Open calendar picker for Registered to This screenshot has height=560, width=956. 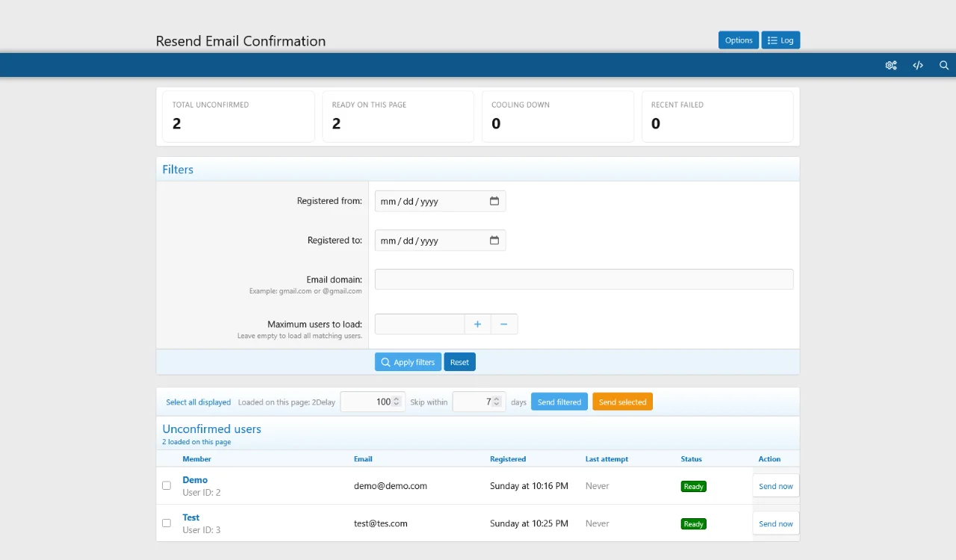pos(494,240)
